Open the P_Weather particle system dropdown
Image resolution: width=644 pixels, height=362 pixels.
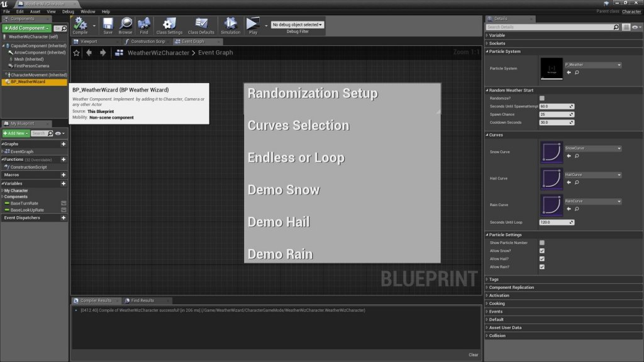[x=593, y=65]
